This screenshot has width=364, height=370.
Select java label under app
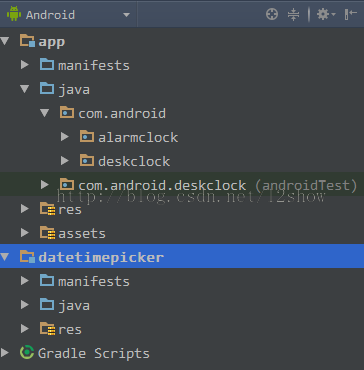click(74, 90)
